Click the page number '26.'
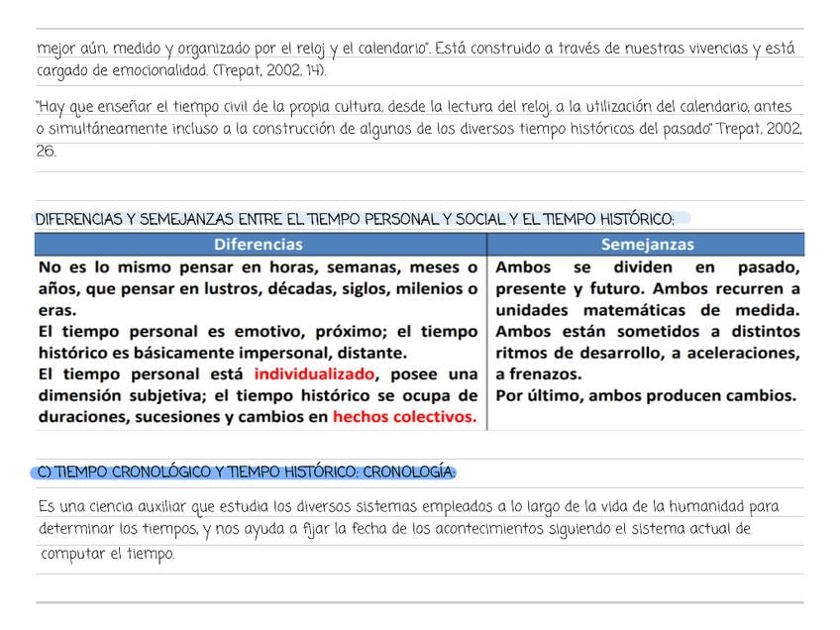Screen dimensions: 840x630 coord(47,152)
